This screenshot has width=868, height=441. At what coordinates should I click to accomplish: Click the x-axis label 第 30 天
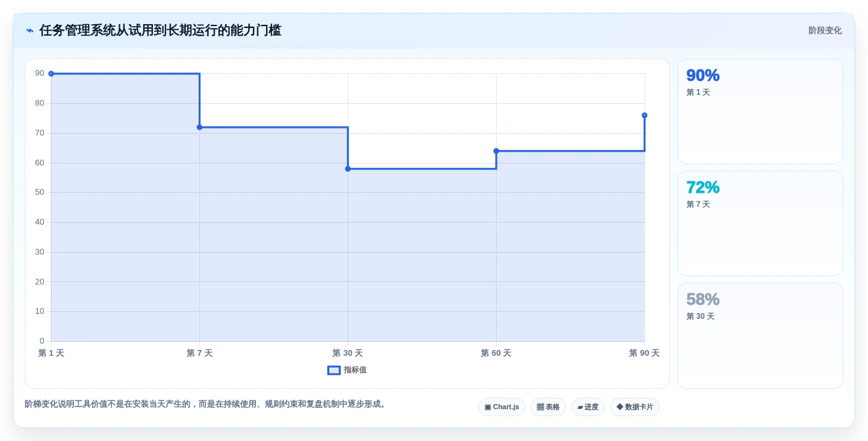click(x=348, y=353)
